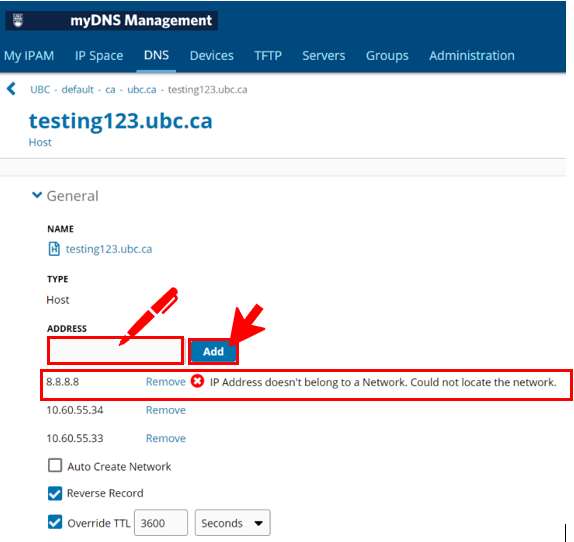
Task: Open the Seconds TTL unit dropdown
Action: pos(232,523)
